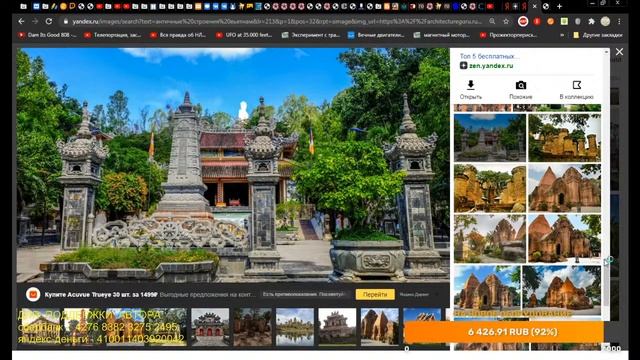This screenshot has width=640, height=360.
Task: Open the red ABP extension icon
Action: click(x=523, y=21)
